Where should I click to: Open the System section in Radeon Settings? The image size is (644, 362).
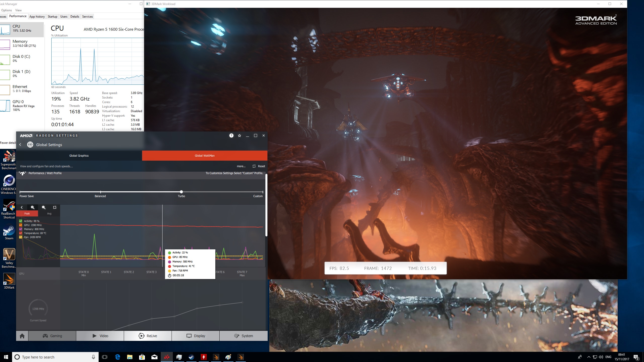click(244, 336)
